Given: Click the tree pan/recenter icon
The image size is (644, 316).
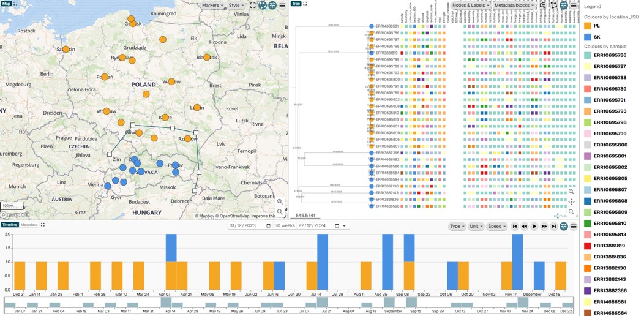Looking at the screenshot, I should pos(571,201).
